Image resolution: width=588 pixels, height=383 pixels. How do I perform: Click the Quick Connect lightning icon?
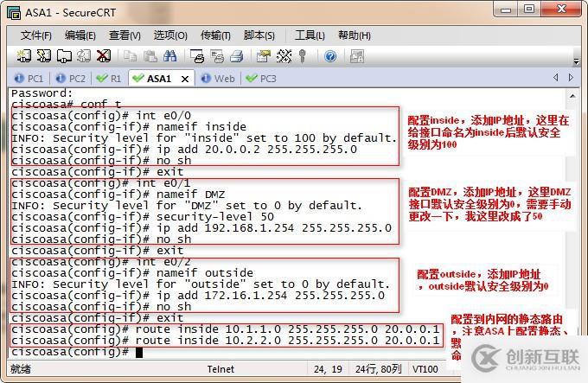click(x=43, y=56)
